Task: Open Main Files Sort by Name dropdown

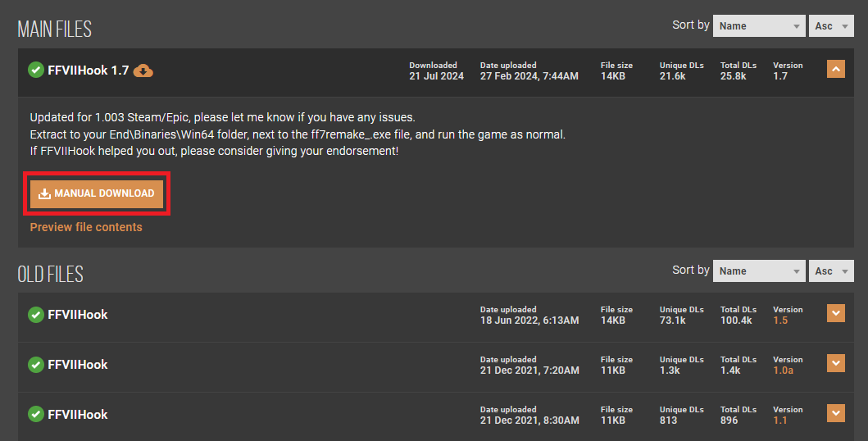Action: pyautogui.click(x=759, y=26)
